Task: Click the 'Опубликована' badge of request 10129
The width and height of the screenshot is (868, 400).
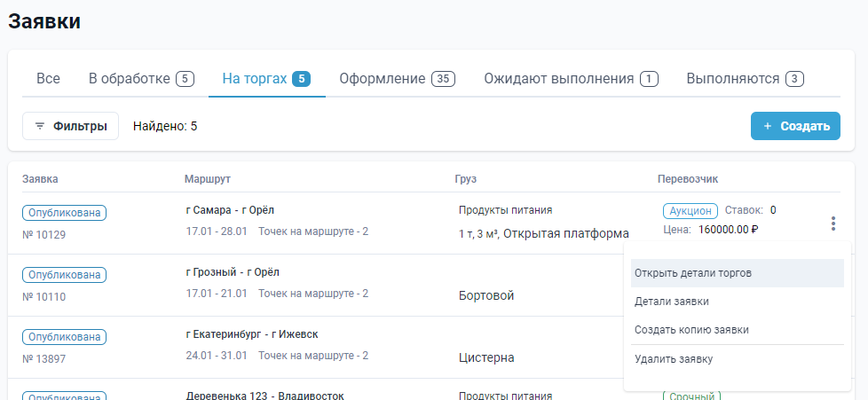Action: [x=64, y=213]
